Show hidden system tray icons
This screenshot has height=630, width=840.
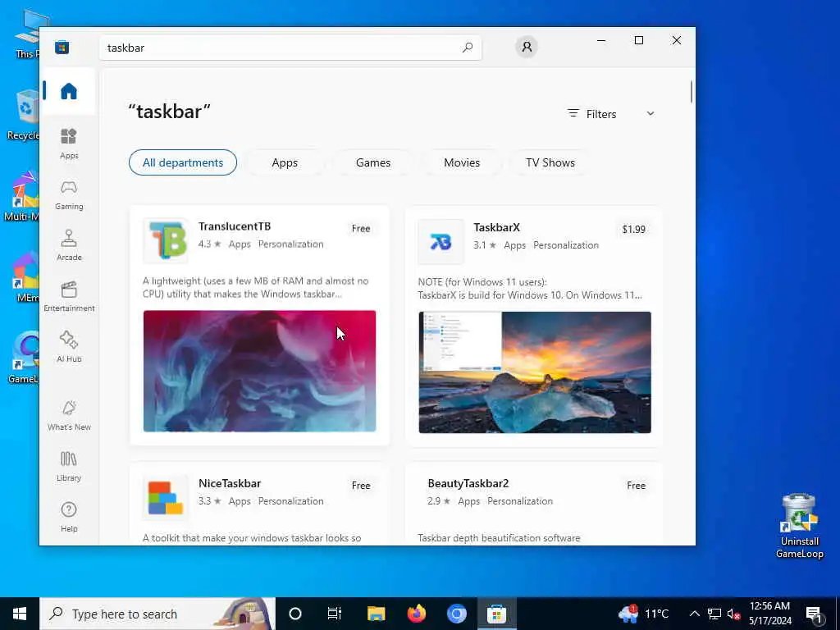click(x=694, y=614)
